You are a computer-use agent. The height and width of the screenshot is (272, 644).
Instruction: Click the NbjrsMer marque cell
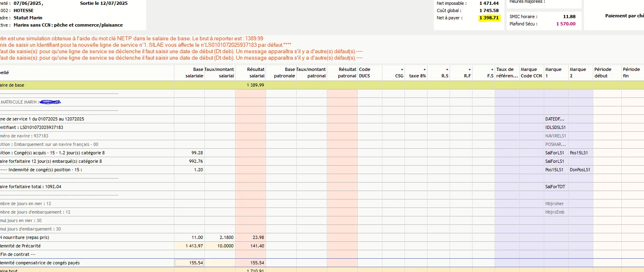tap(556, 203)
